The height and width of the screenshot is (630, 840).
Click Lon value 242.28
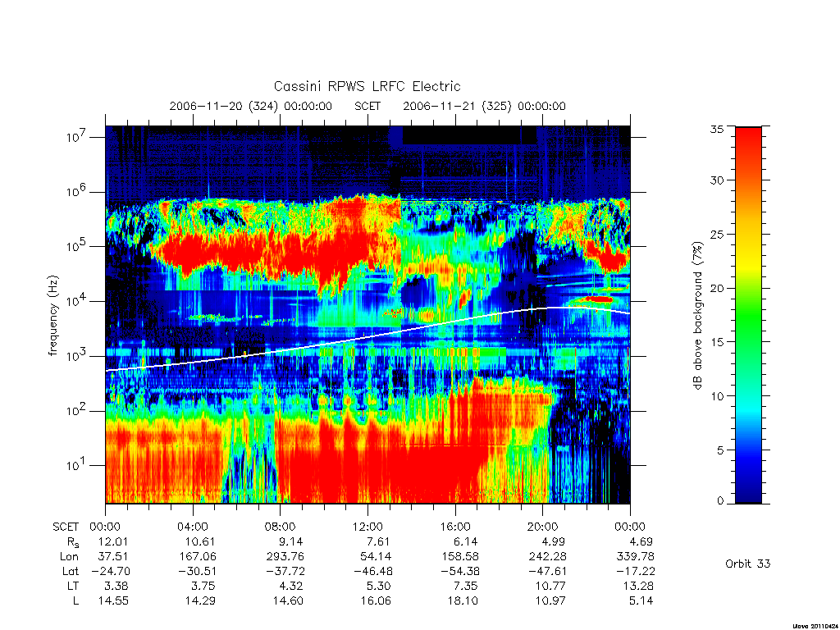coord(547,557)
